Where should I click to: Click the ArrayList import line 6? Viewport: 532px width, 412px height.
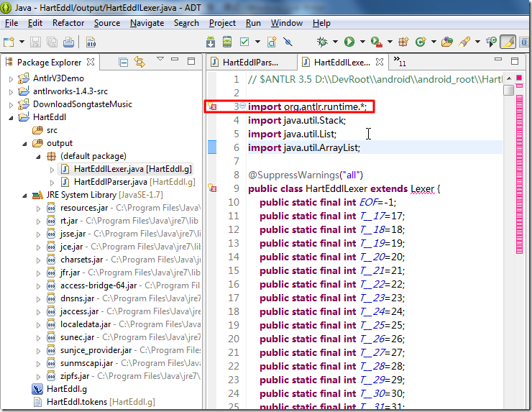(304, 147)
